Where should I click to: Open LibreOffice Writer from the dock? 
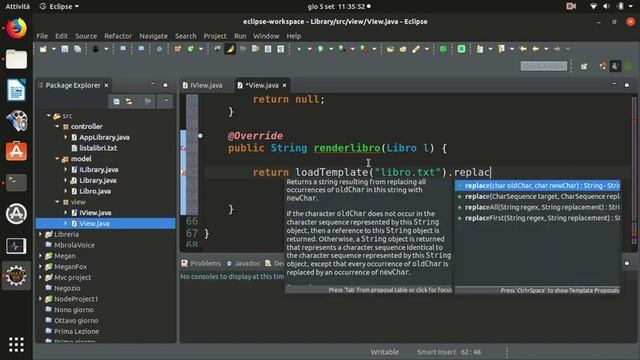[x=16, y=90]
